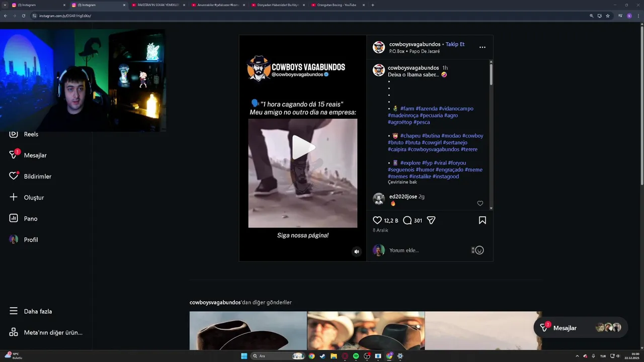Open a new browser tab

point(372,5)
